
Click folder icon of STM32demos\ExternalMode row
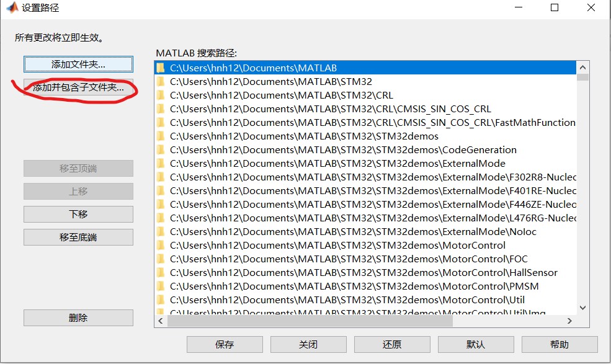pos(161,163)
